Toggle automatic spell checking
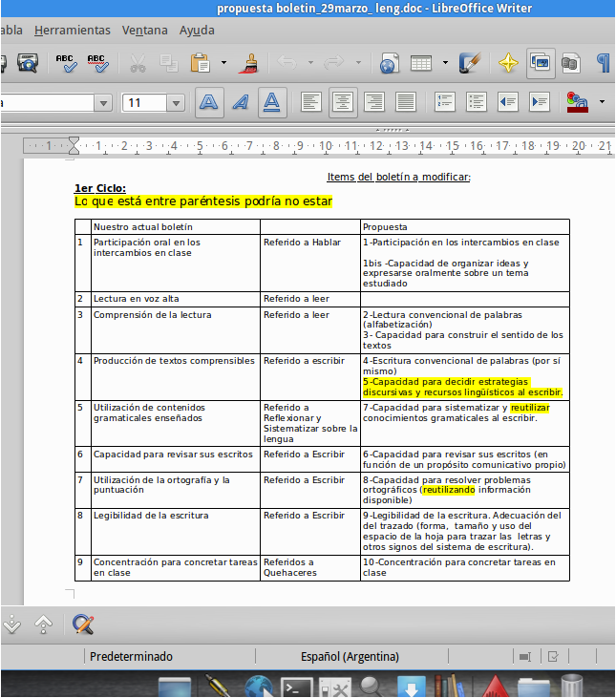 tap(98, 63)
